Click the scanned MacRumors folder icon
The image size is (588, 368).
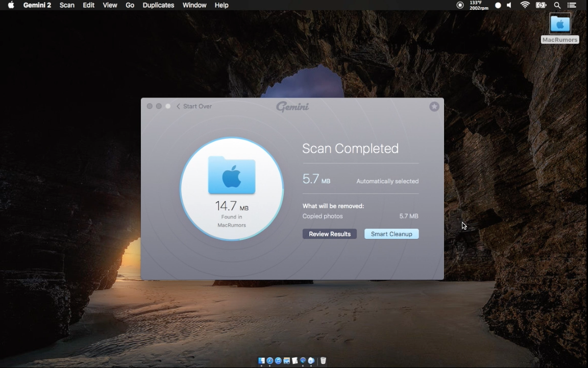(232, 175)
